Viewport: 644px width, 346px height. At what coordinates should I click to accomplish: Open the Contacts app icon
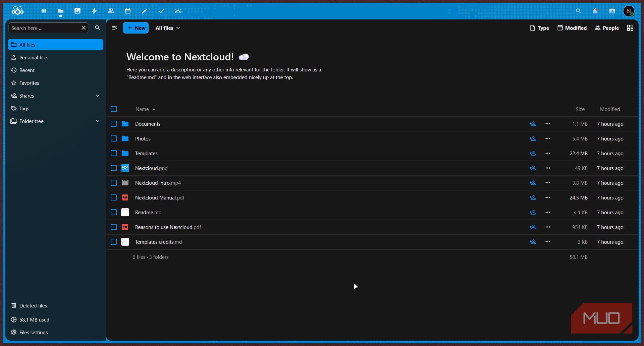coord(111,11)
